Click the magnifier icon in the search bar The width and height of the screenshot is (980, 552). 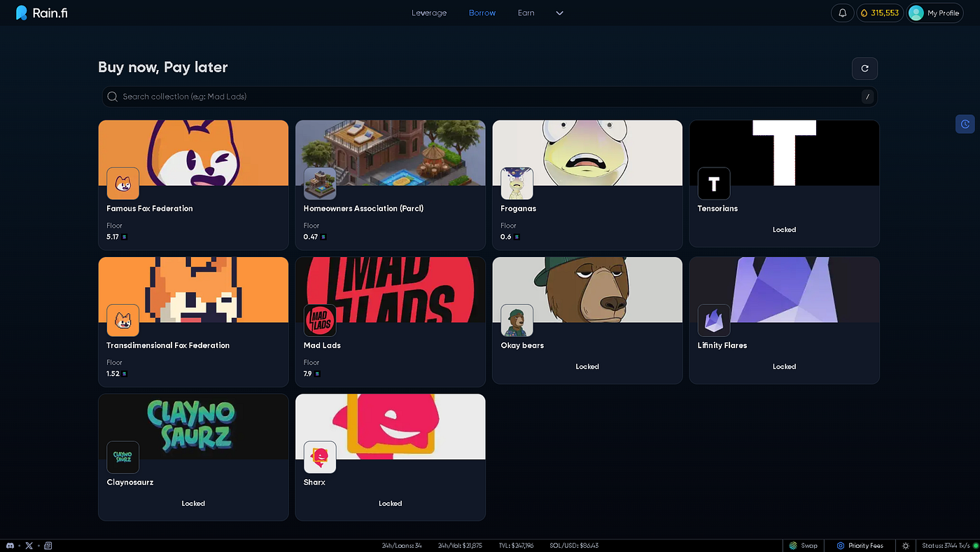pyautogui.click(x=113, y=97)
